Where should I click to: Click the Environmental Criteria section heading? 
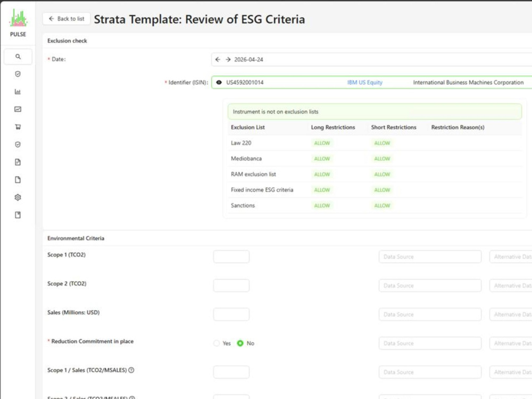[76, 238]
